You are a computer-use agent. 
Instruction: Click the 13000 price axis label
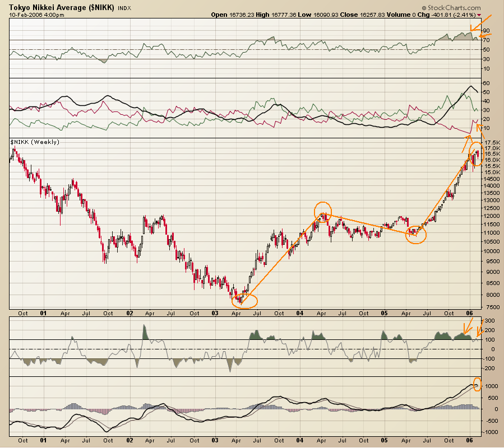pos(492,200)
